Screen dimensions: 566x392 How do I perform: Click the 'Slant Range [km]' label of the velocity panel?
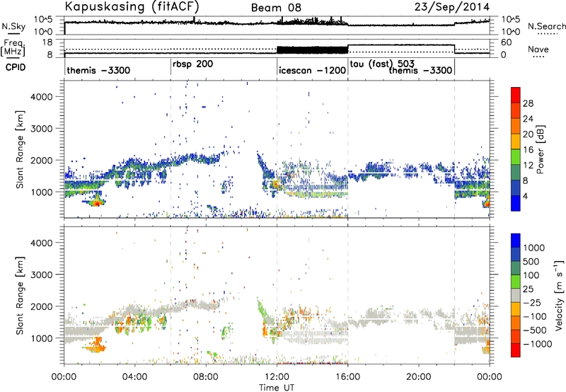tap(20, 295)
